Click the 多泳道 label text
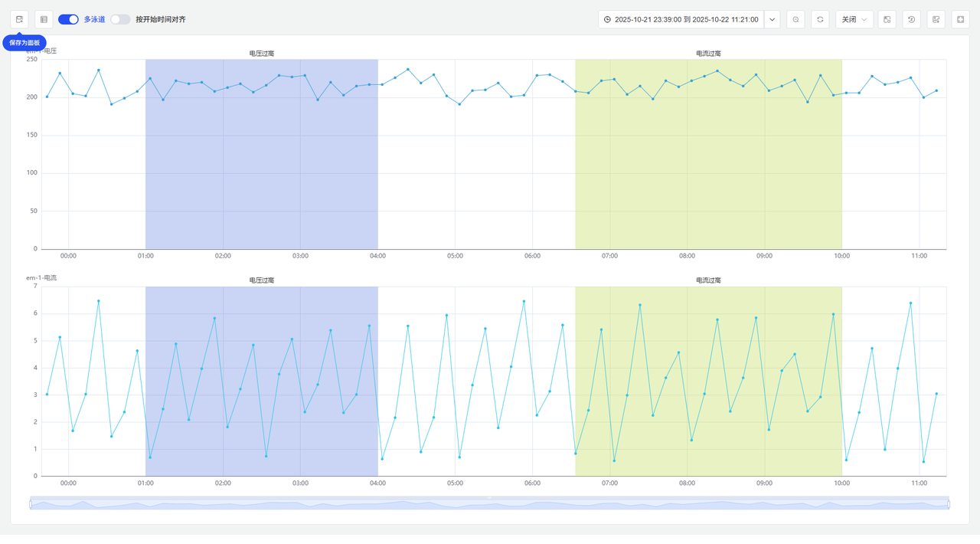The image size is (980, 544). [94, 19]
